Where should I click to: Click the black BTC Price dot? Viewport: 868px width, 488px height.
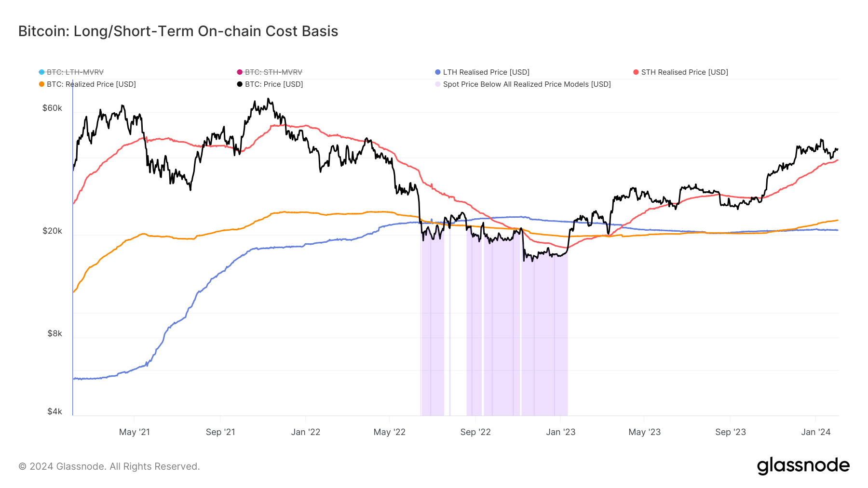click(x=240, y=84)
